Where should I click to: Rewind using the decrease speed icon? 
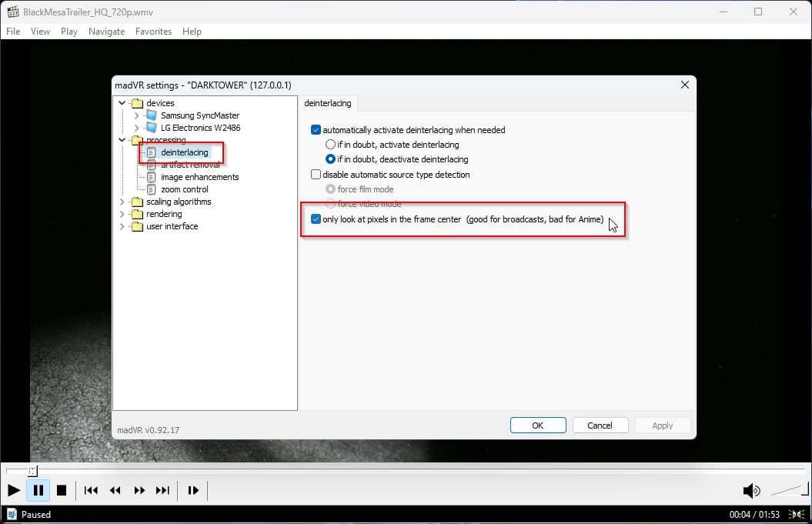(x=115, y=490)
